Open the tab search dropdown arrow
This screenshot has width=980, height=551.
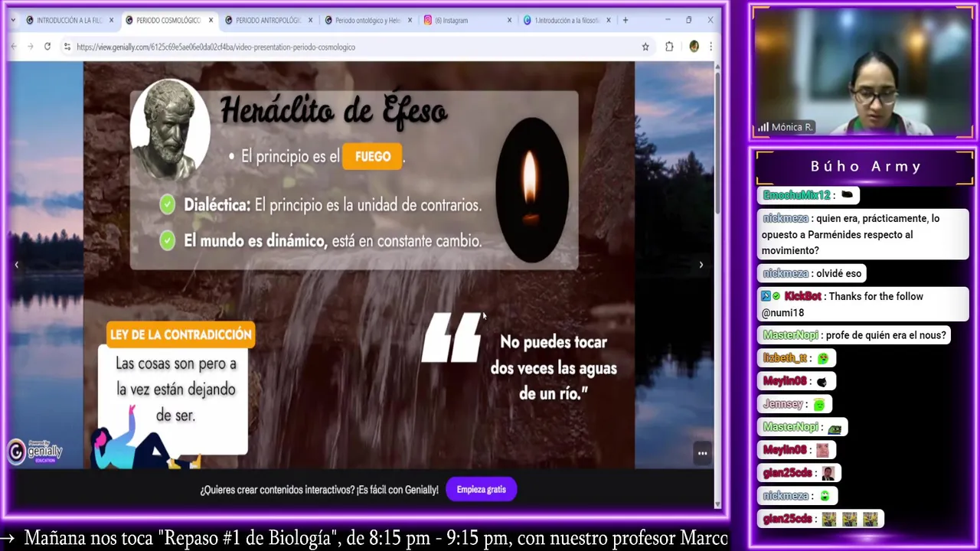click(x=13, y=20)
